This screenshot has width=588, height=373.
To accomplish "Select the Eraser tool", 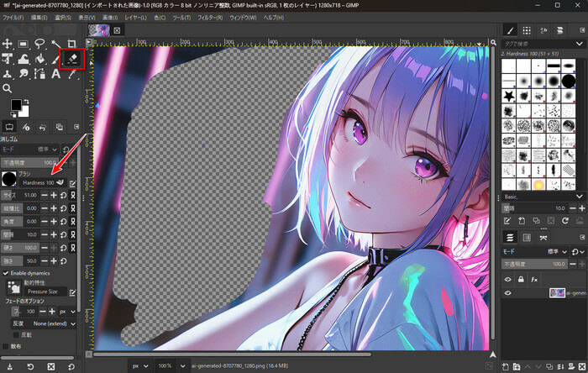I will pyautogui.click(x=72, y=59).
